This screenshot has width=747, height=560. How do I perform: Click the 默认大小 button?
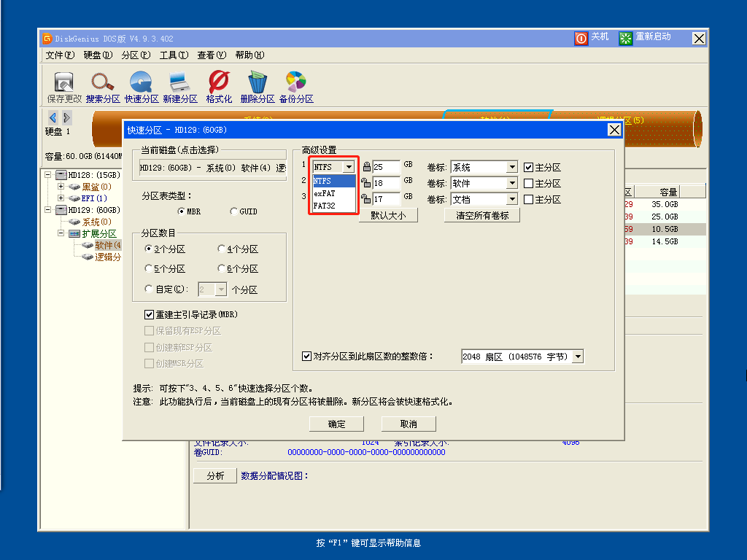388,215
